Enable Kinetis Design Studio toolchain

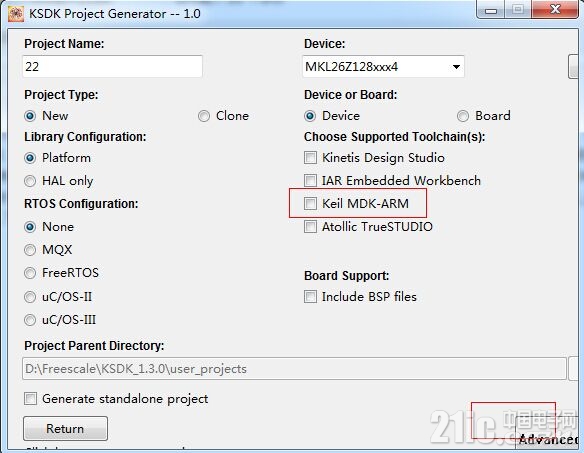(x=310, y=158)
